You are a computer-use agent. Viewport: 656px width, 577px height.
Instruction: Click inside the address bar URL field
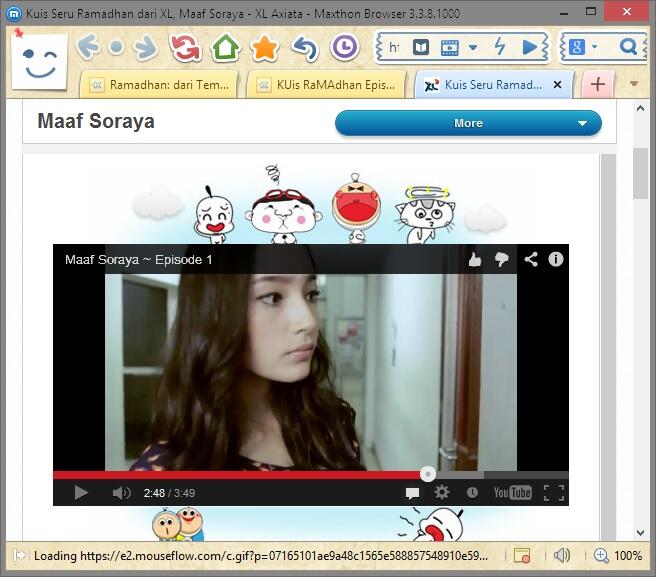click(x=394, y=47)
